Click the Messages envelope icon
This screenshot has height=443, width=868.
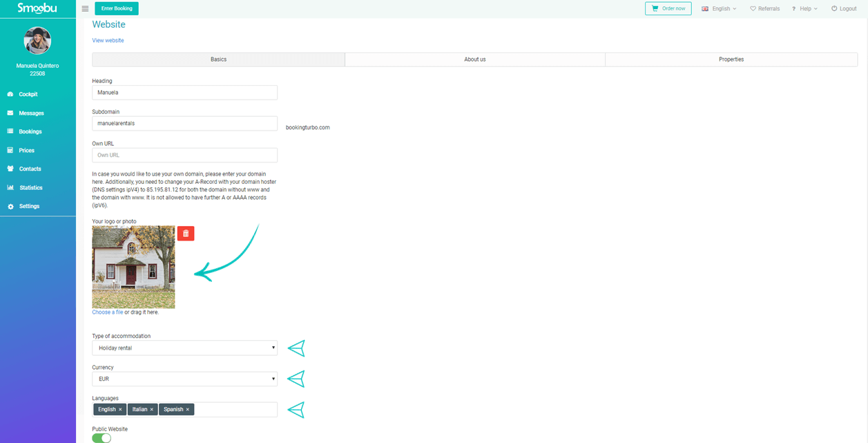pos(10,113)
